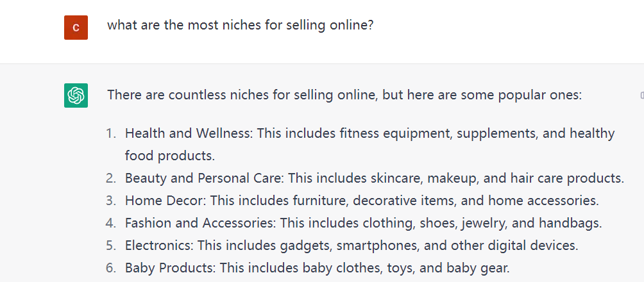The width and height of the screenshot is (644, 282).
Task: Click the partially visible copy icon beside the response
Action: (x=641, y=95)
